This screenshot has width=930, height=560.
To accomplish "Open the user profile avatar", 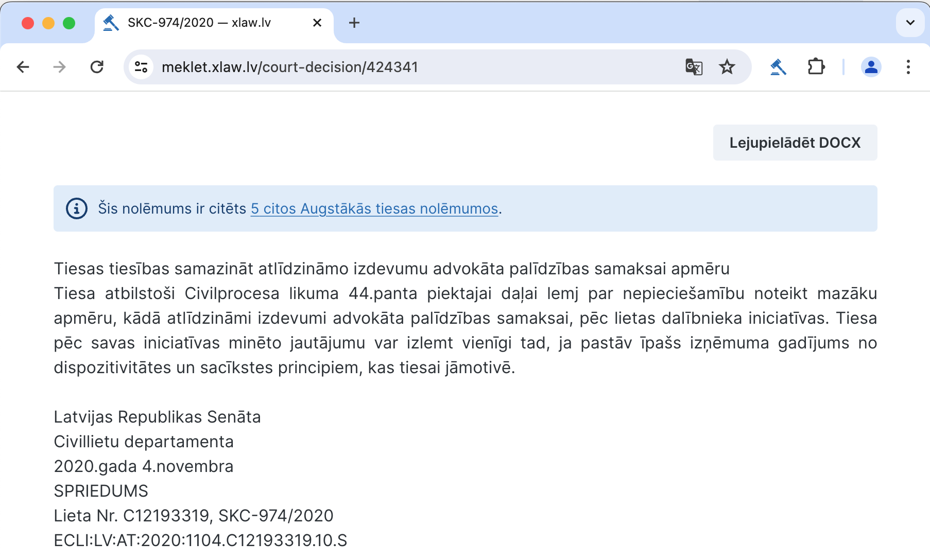I will [x=871, y=67].
